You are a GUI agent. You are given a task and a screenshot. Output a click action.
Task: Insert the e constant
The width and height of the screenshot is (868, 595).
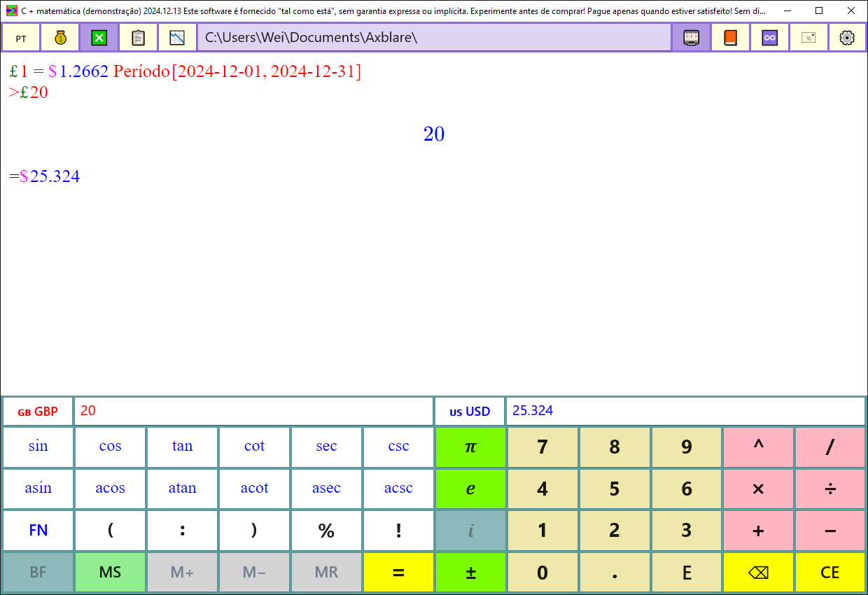[x=471, y=489]
